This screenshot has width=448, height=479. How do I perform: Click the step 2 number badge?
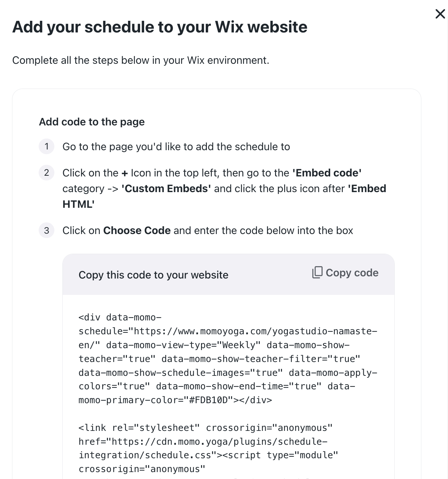pyautogui.click(x=46, y=173)
